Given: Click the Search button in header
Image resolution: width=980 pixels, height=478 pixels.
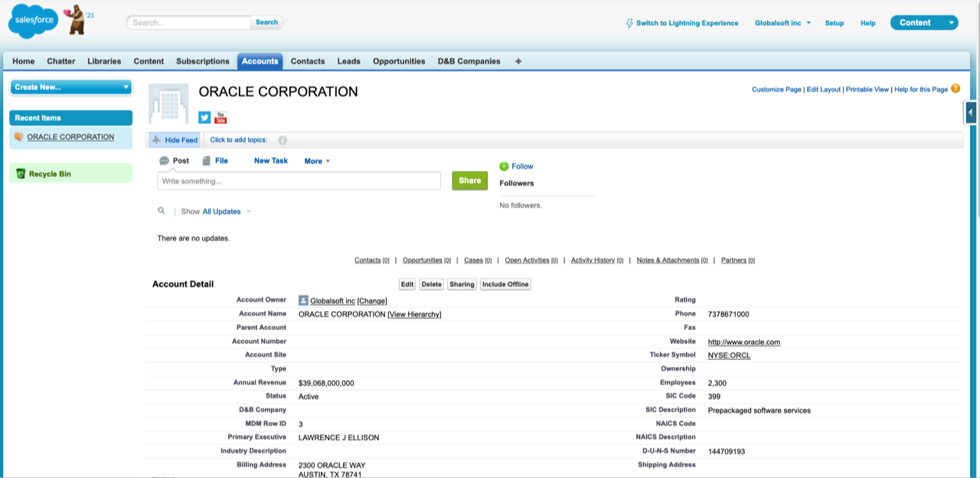Looking at the screenshot, I should tap(267, 22).
